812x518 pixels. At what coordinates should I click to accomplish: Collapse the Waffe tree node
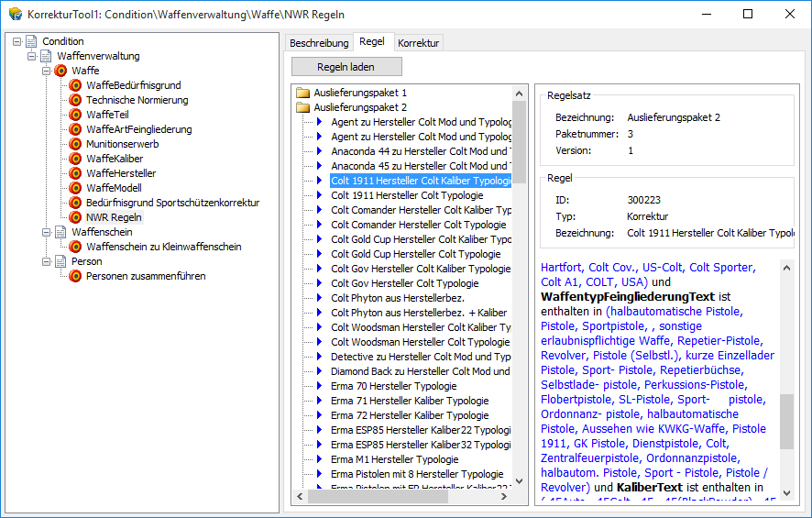(x=47, y=71)
